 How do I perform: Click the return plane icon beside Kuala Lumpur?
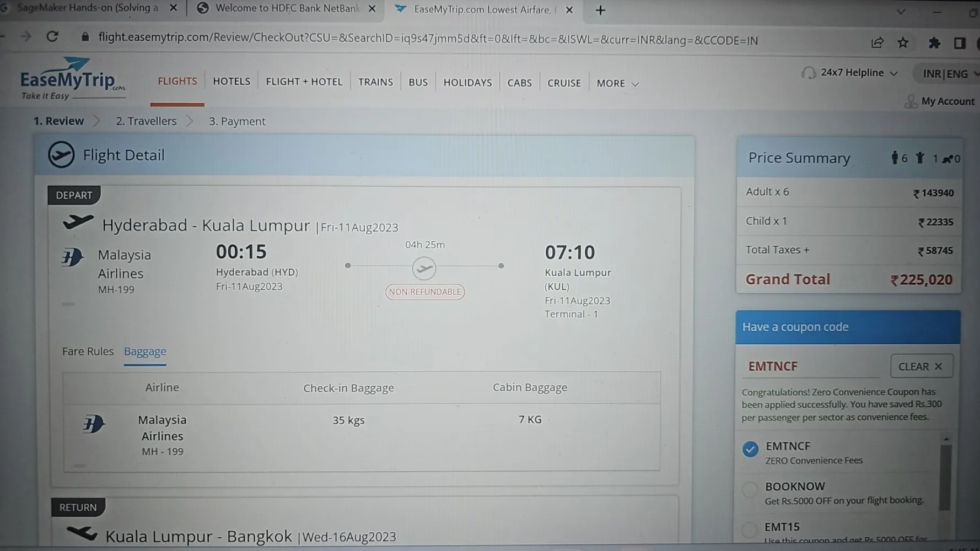tap(82, 533)
